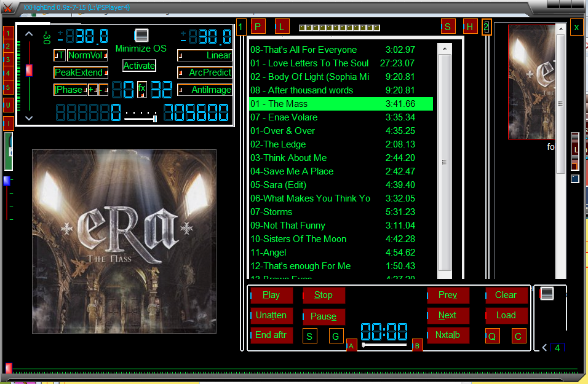This screenshot has width=588, height=384.
Task: Select track '07 - Enae Volare'
Action: pos(341,117)
